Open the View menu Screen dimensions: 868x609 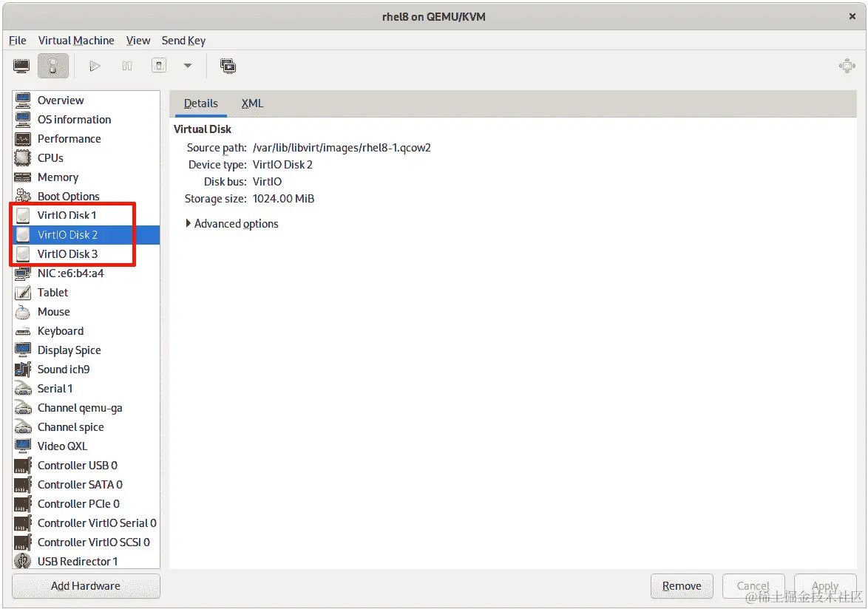(x=138, y=41)
